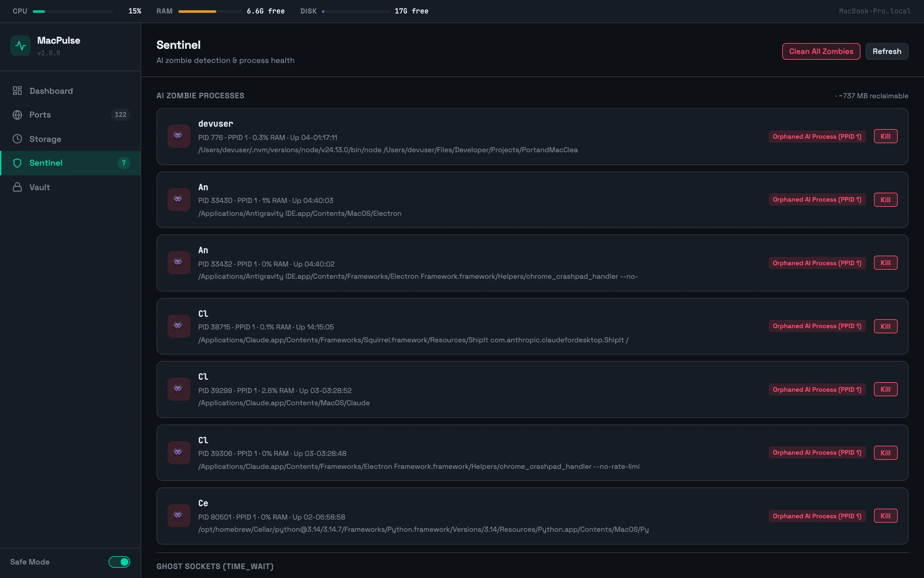Screen dimensions: 924x578
Task: Click zombie icon for PID 33432
Action: (179, 263)
